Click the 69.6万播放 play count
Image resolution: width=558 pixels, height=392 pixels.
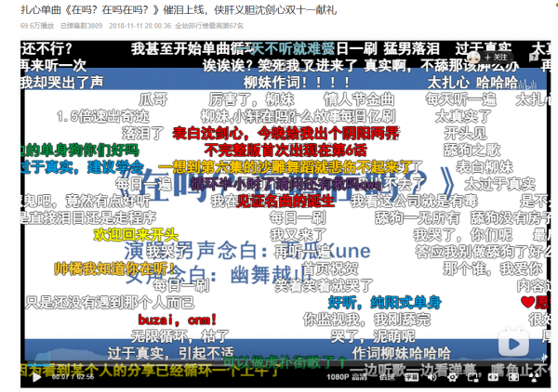point(37,26)
